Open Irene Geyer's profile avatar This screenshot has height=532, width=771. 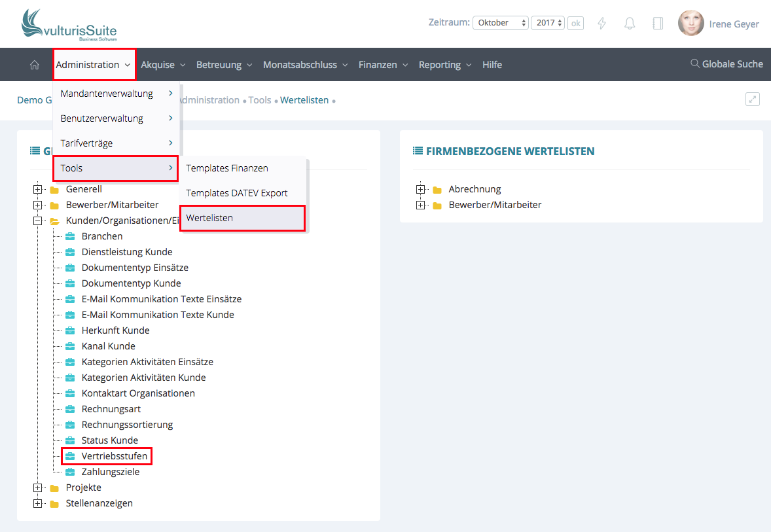pos(691,24)
